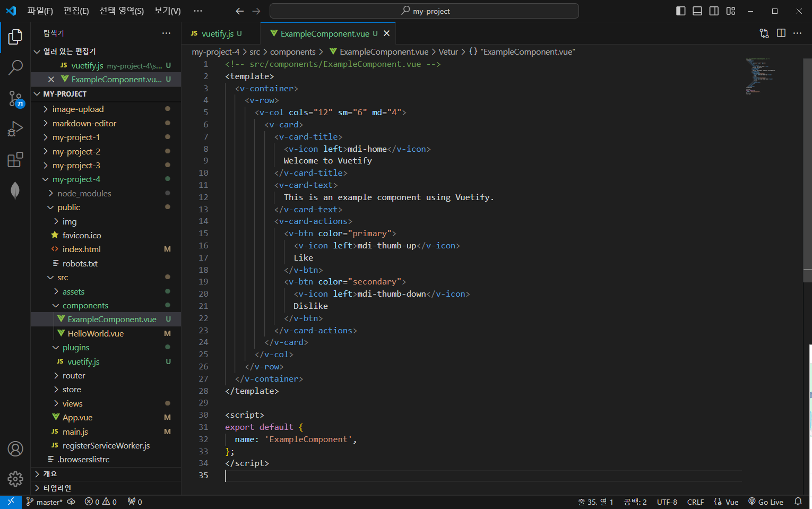Viewport: 812px width, 509px height.
Task: Open the Extensions view
Action: (15, 160)
